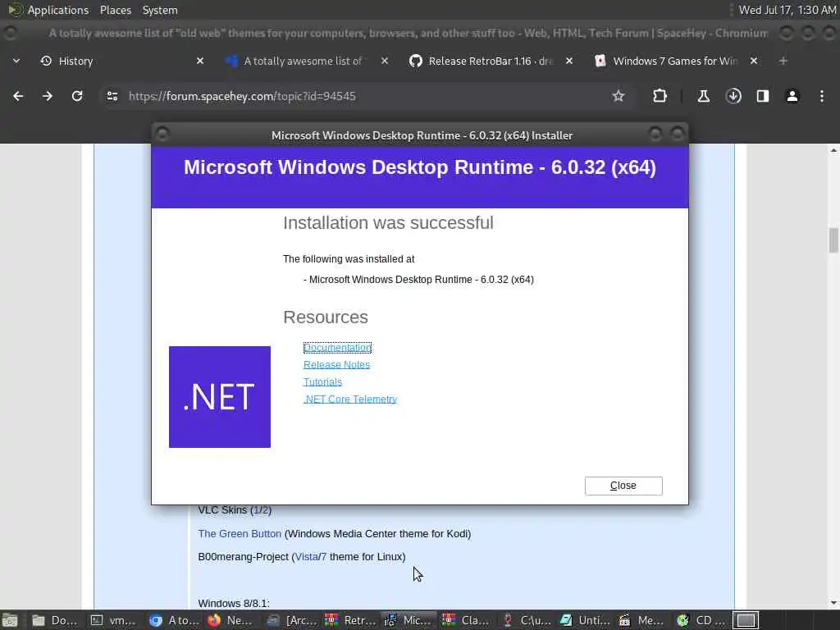This screenshot has height=630, width=840.
Task: Switch to the History tab
Action: point(121,61)
